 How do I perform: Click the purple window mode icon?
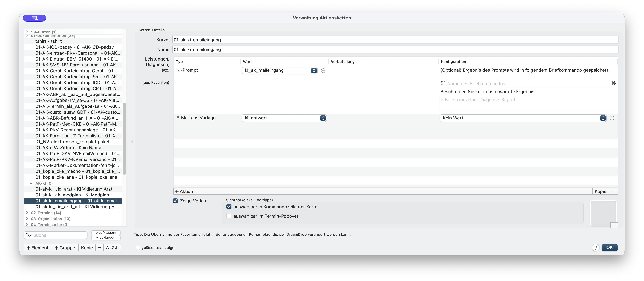coord(35,18)
